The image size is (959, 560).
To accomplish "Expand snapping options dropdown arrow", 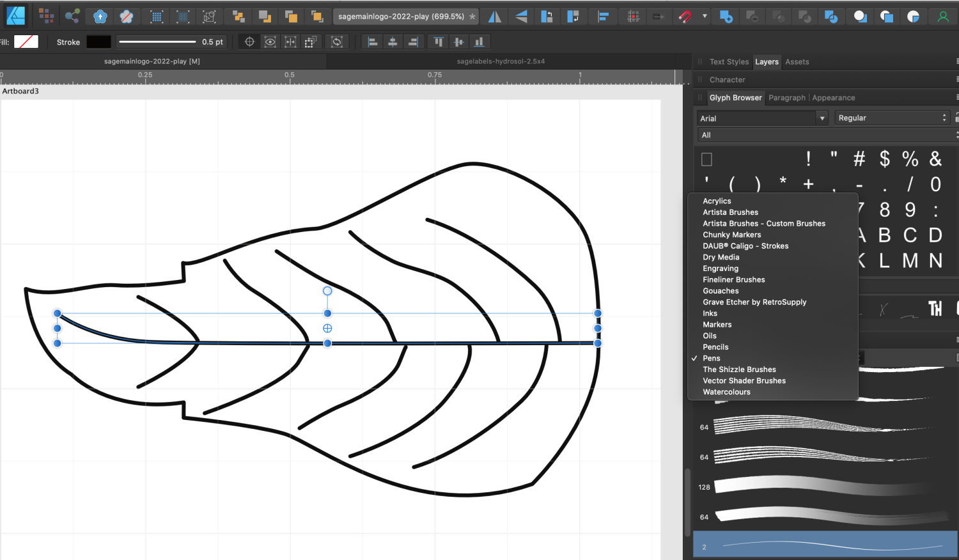I will pyautogui.click(x=705, y=17).
